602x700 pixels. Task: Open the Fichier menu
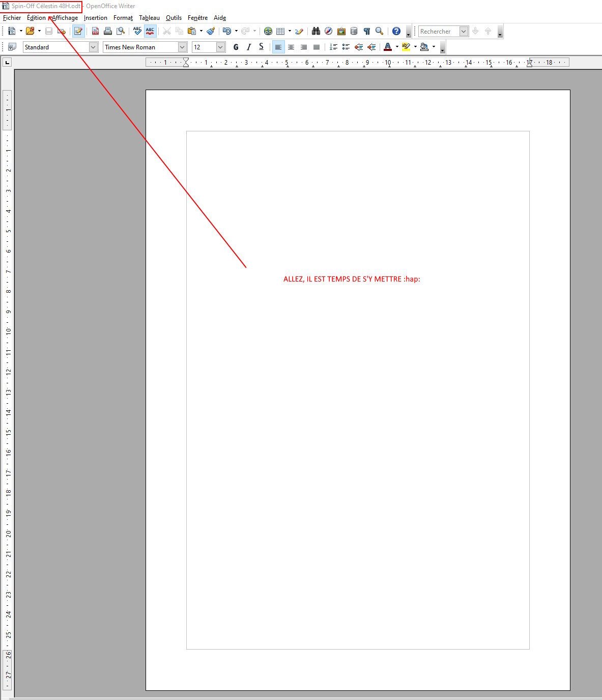[12, 18]
